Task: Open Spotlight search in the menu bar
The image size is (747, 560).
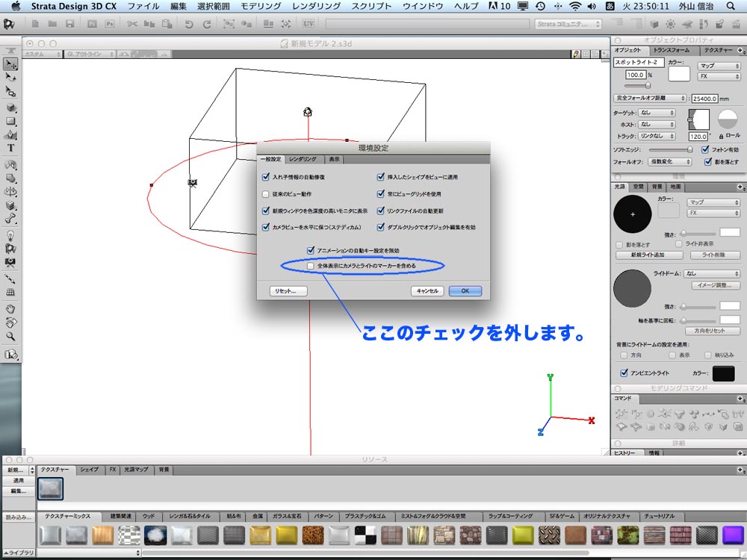Action: 731,6
